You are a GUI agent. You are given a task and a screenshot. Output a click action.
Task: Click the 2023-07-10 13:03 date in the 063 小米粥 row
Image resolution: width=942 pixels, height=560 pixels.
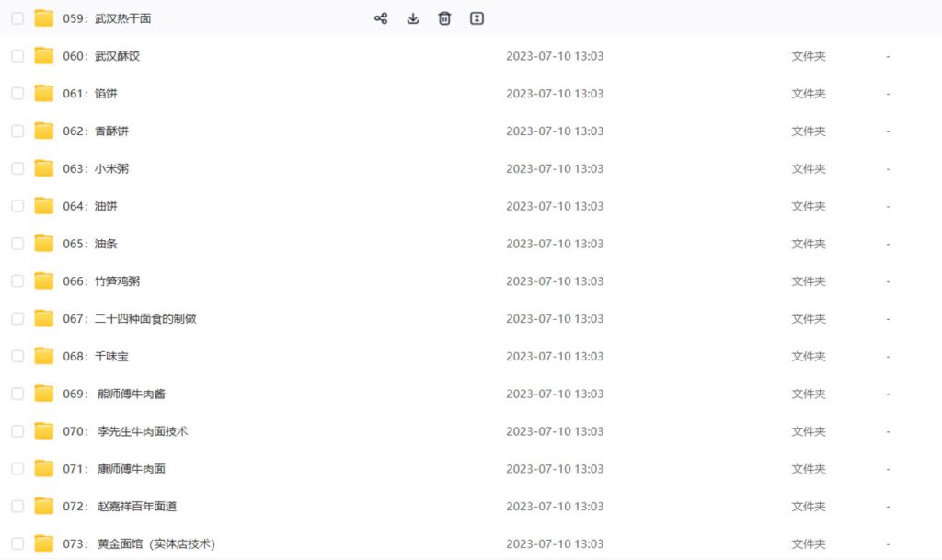(x=555, y=168)
